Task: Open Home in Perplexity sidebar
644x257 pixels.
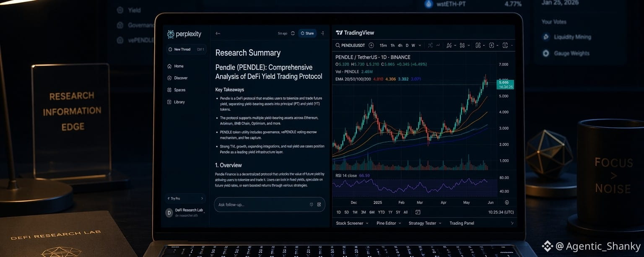Action: [x=175, y=66]
